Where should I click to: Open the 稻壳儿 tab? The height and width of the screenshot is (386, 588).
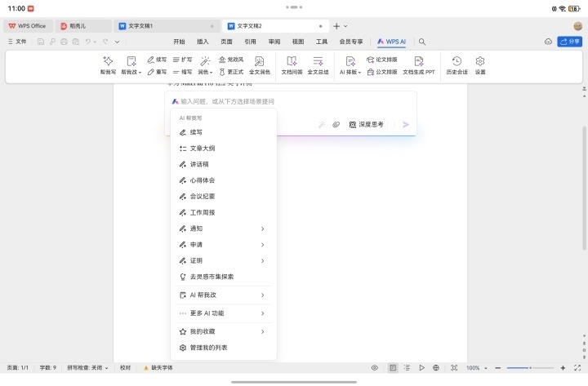pos(83,26)
